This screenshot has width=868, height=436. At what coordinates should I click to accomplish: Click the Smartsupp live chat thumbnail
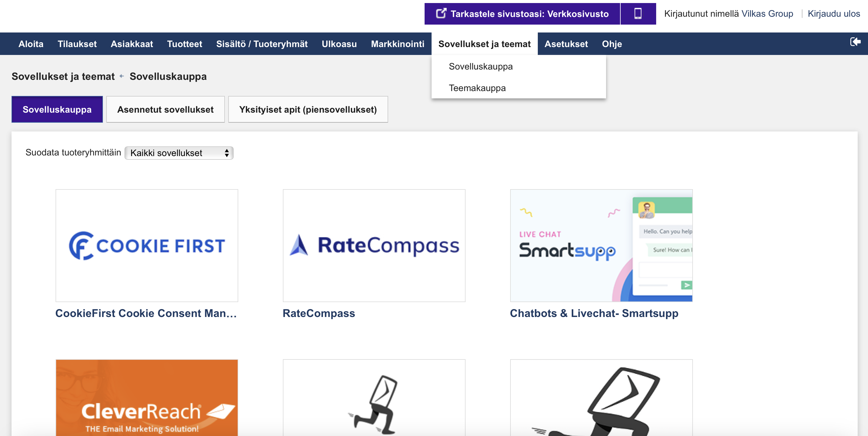[602, 246]
